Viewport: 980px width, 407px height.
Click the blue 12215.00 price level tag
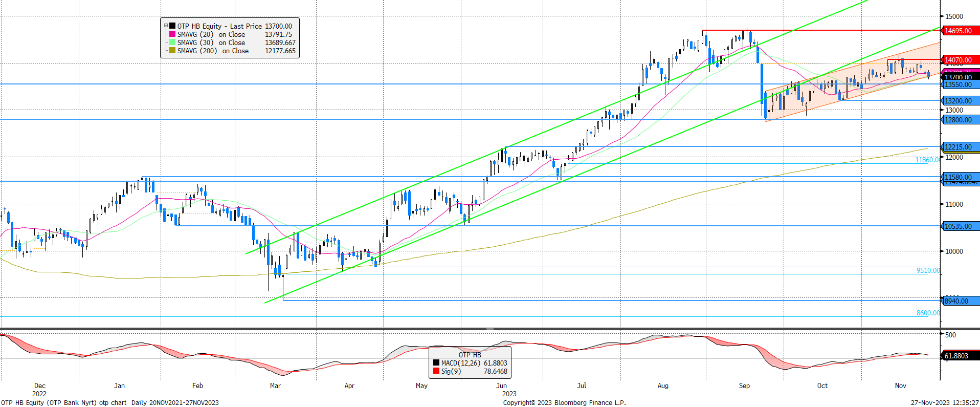(960, 147)
